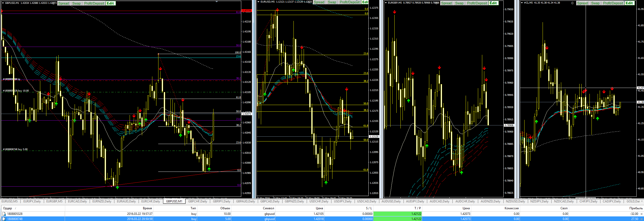Switch to the EURJPY,Daily chart tab
This screenshot has width=644, height=221.
[32, 201]
